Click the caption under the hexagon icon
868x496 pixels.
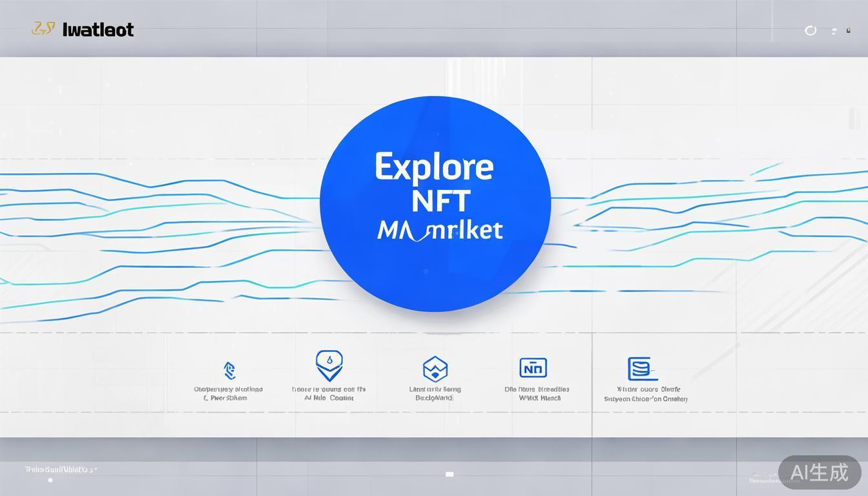coord(435,393)
